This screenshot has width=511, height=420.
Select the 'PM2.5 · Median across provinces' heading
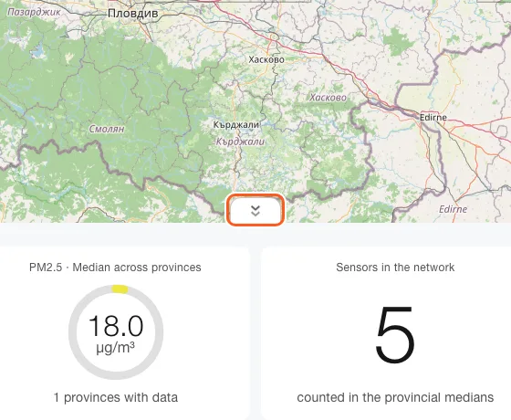(115, 268)
